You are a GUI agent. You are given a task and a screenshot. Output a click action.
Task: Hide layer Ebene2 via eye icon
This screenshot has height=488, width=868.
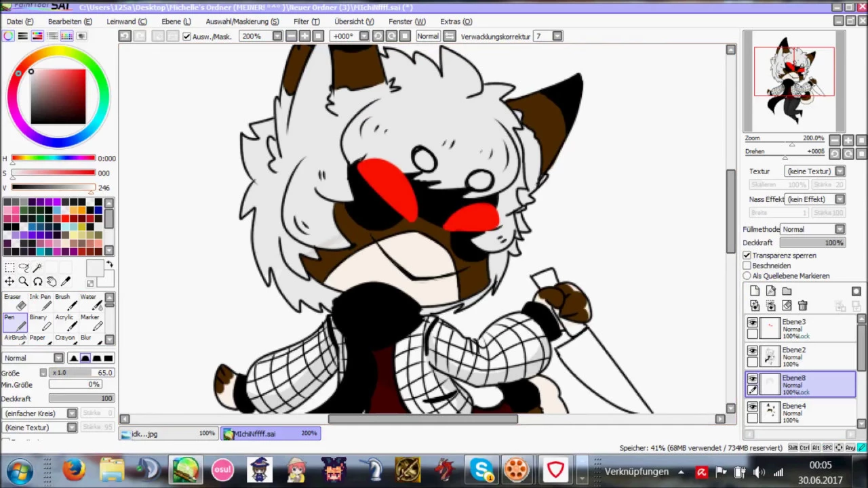(x=753, y=351)
